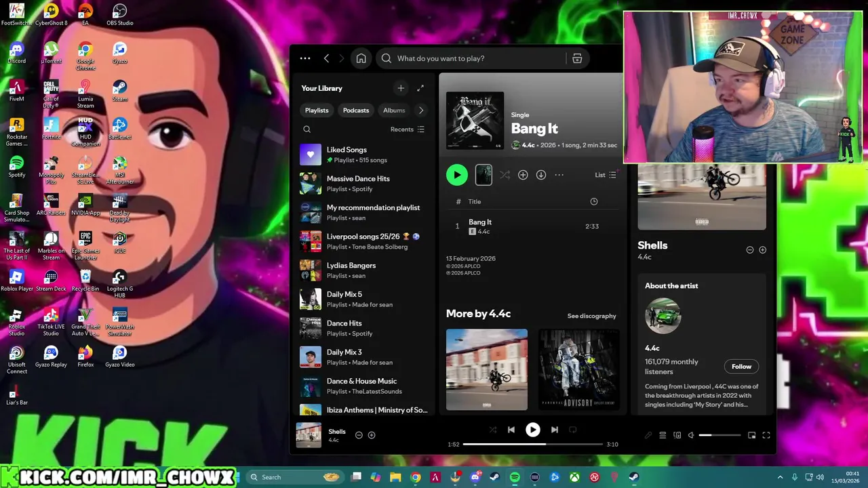The image size is (868, 488).
Task: Select the Bang It track row
Action: [532, 226]
